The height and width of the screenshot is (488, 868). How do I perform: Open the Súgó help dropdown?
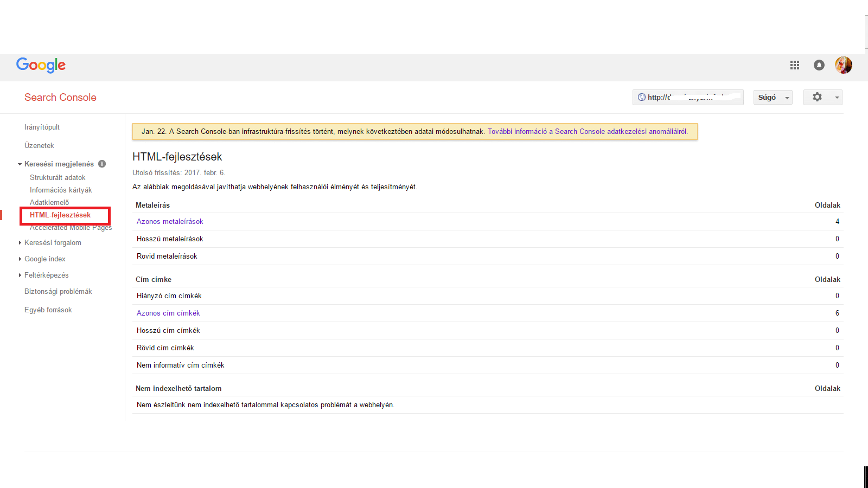coord(773,98)
